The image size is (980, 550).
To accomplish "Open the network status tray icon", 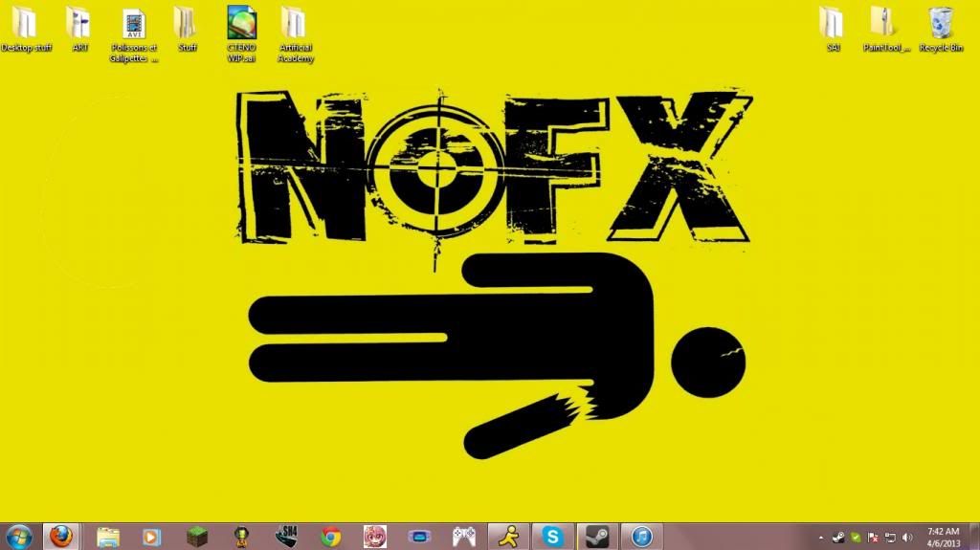I will pyautogui.click(x=890, y=538).
